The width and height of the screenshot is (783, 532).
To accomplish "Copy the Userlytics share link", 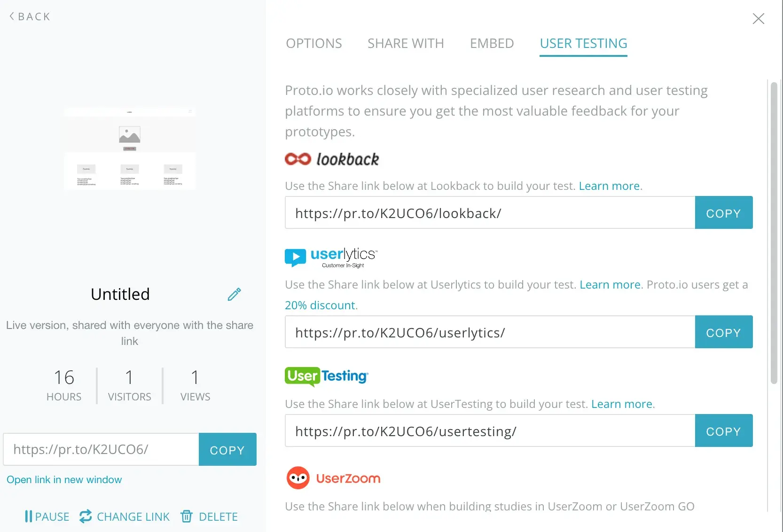I will 723,332.
